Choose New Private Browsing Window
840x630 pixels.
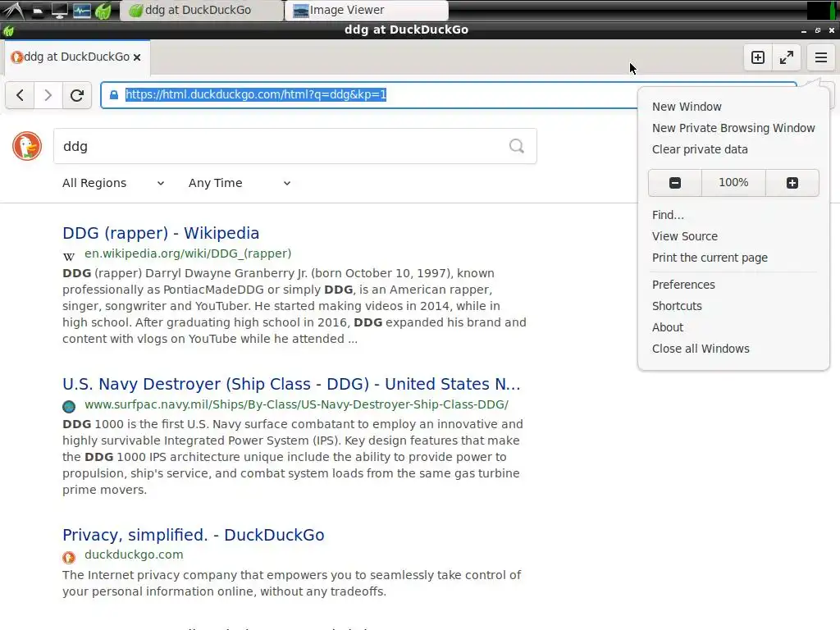pyautogui.click(x=733, y=128)
